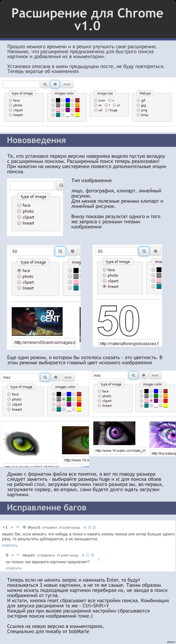Click the magnifier search icon in the topmost panel
This screenshot has height=644, width=176.
(x=45, y=84)
